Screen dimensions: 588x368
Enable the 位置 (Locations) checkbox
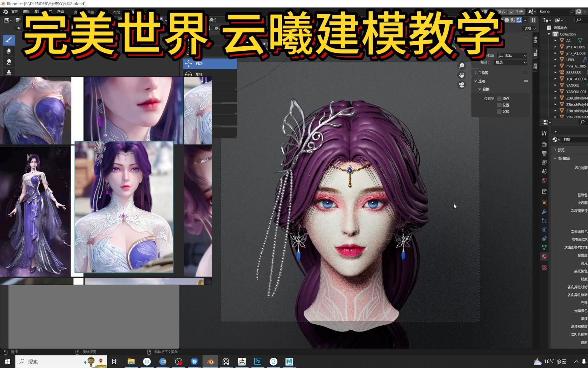tap(500, 105)
